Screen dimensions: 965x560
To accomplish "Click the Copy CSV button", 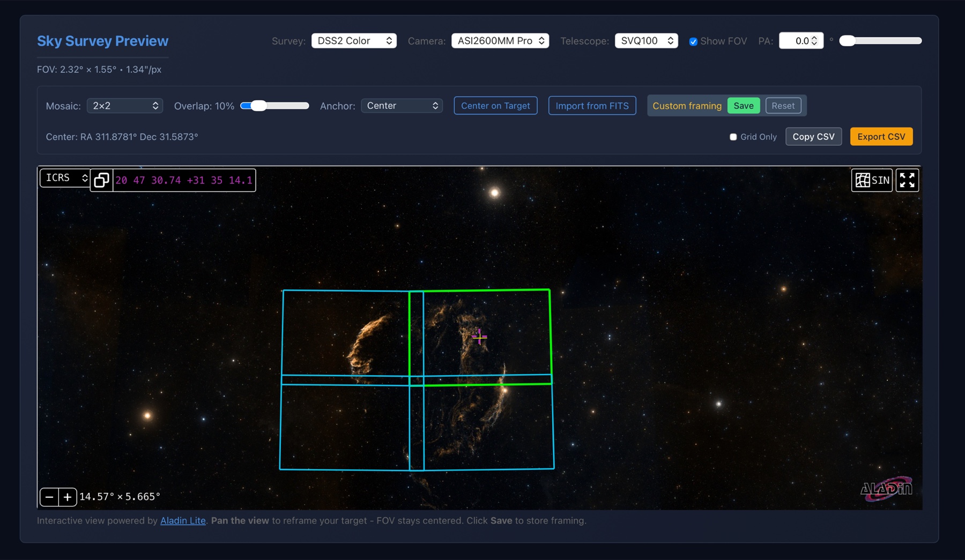I will pos(813,137).
